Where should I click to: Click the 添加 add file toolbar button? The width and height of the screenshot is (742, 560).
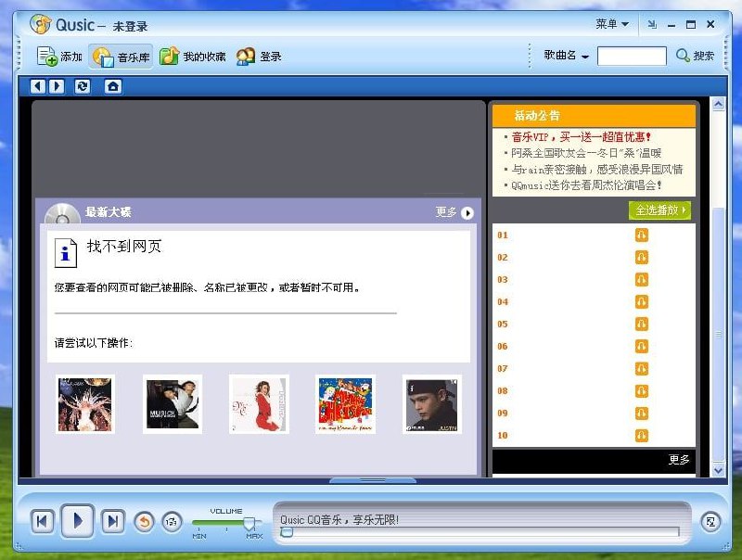[x=59, y=57]
